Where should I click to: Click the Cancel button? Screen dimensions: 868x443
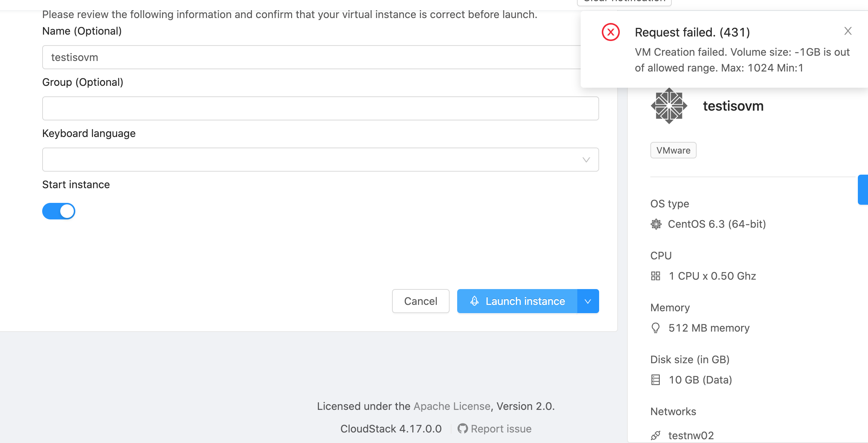point(421,301)
